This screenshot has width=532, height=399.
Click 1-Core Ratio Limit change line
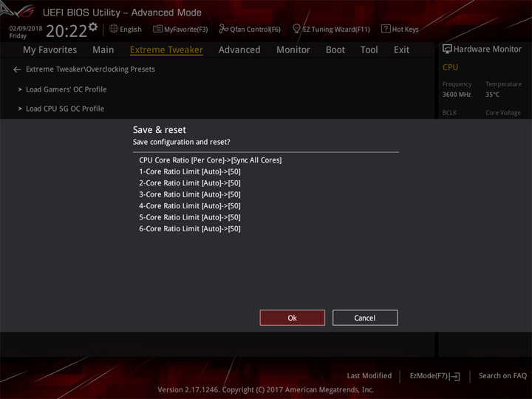[190, 171]
